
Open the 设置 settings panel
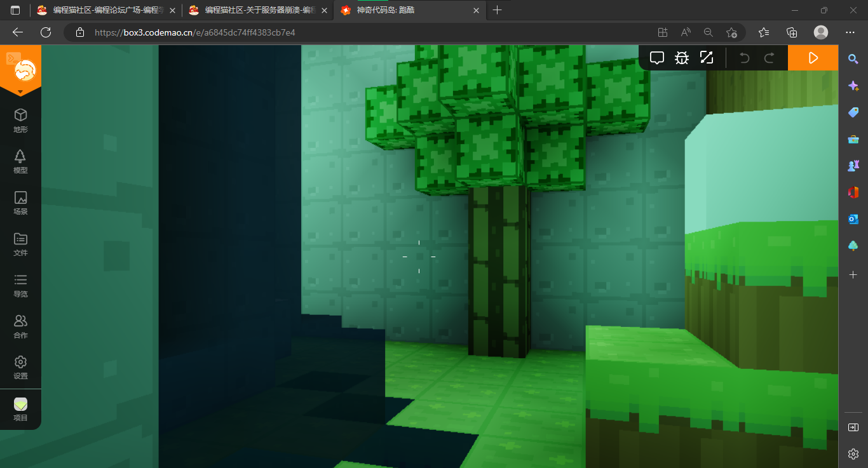coord(20,368)
